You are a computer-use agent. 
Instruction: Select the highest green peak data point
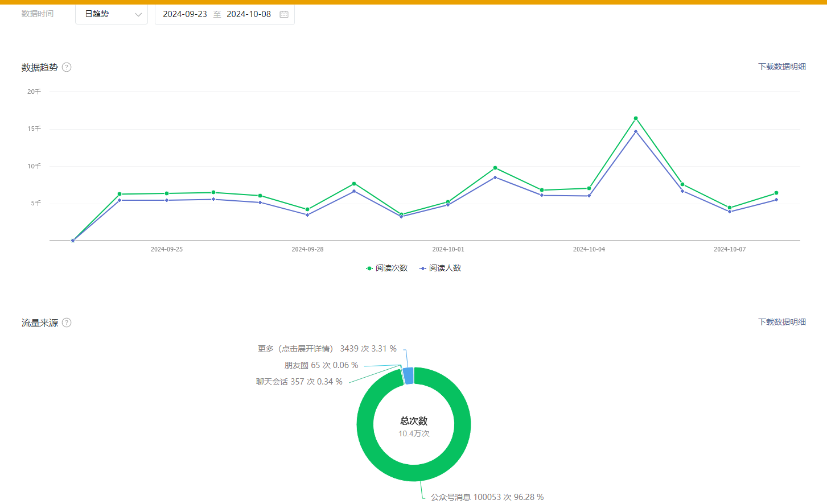636,118
